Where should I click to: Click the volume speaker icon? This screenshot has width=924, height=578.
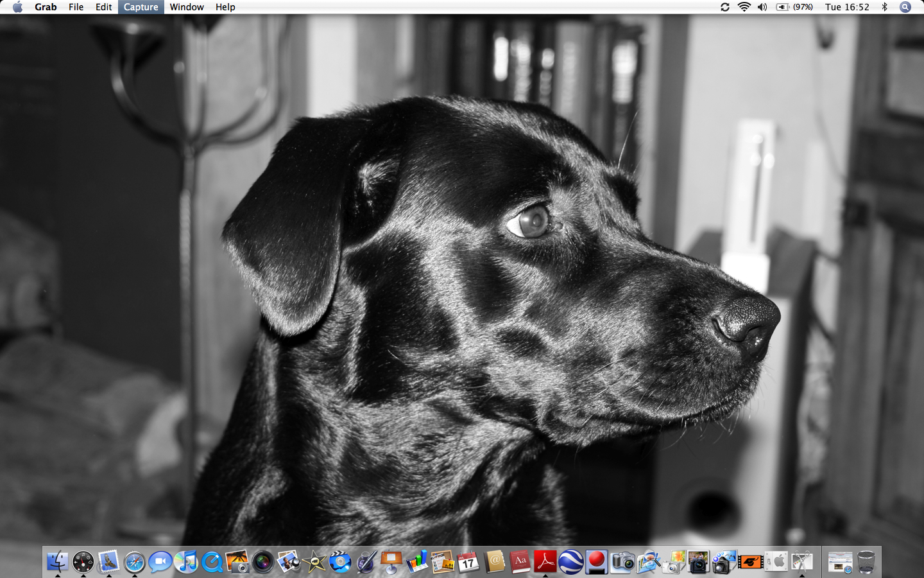(762, 7)
